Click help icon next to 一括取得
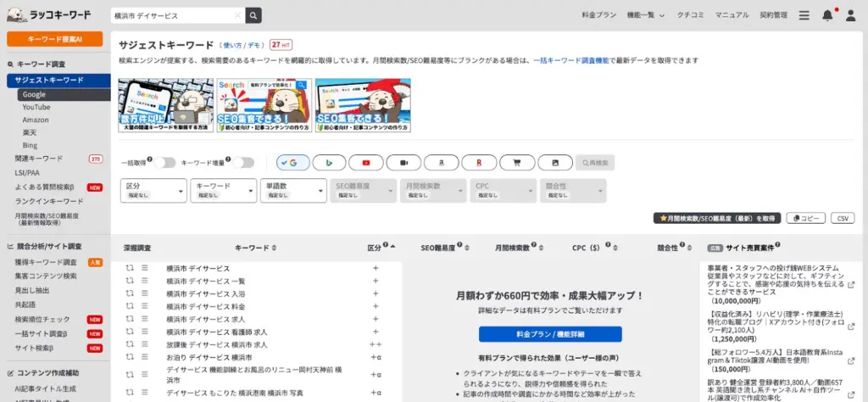868x402 pixels. [149, 159]
